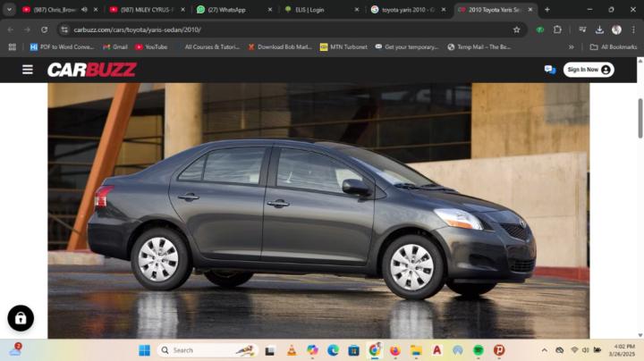Click the page vertical scrollbar thumb
Screen dimensions: 644x361
[640, 118]
